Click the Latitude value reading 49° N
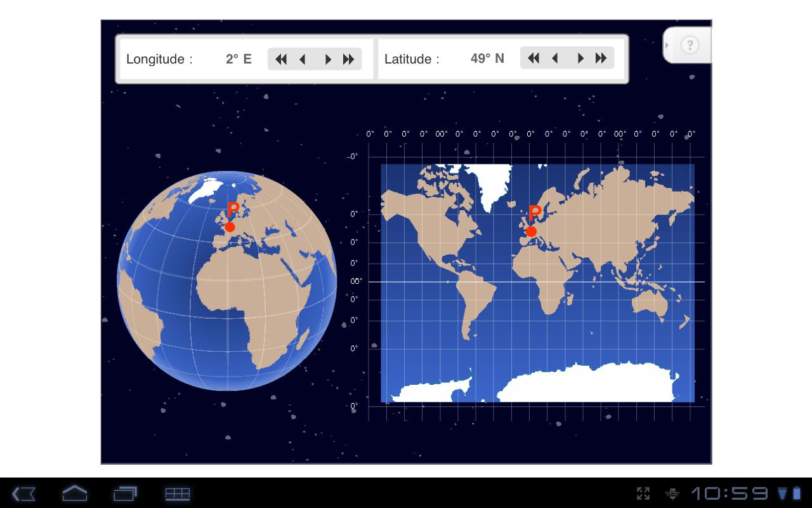Screen dimensions: 812x508 487,58
